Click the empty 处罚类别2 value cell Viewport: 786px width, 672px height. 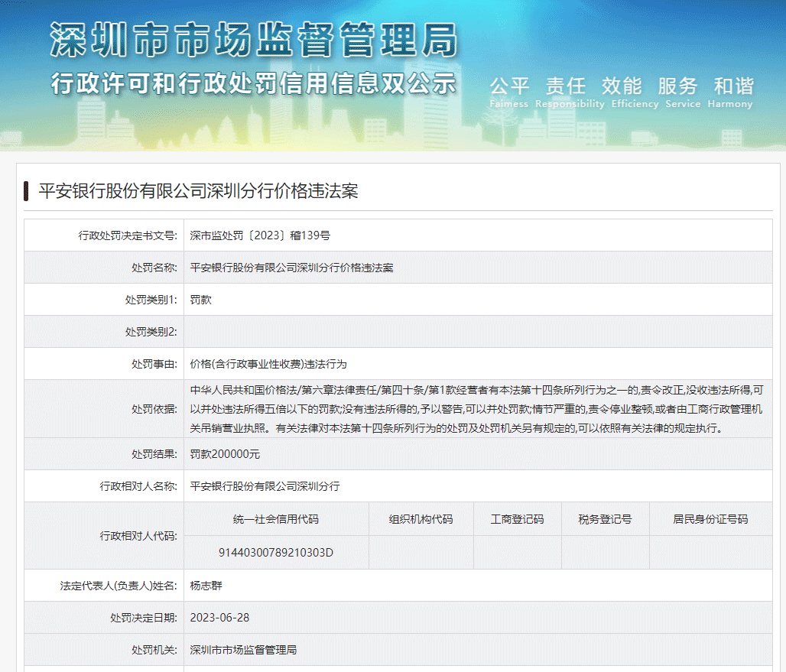pyautogui.click(x=477, y=332)
